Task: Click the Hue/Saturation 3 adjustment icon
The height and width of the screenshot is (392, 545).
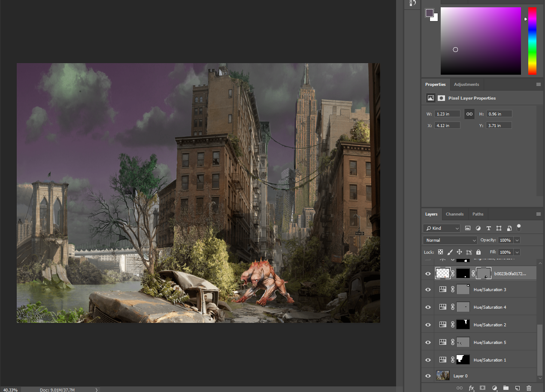Action: [x=443, y=289]
